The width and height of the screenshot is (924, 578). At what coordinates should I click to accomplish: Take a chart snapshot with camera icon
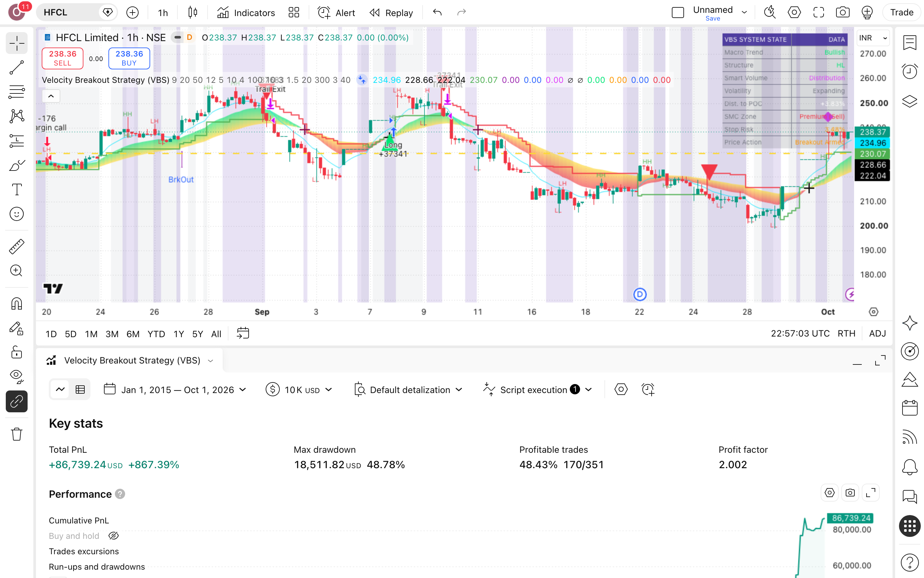pyautogui.click(x=843, y=13)
